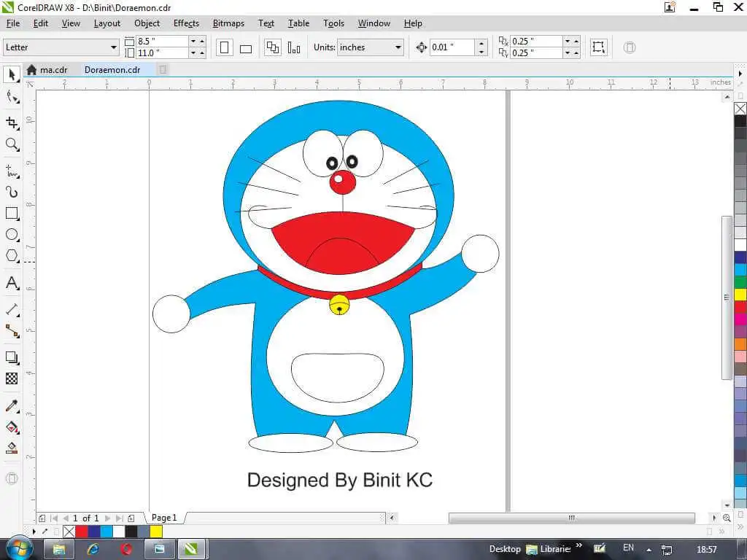Increase nudge distance 0.01 value
The height and width of the screenshot is (560, 747).
(481, 43)
